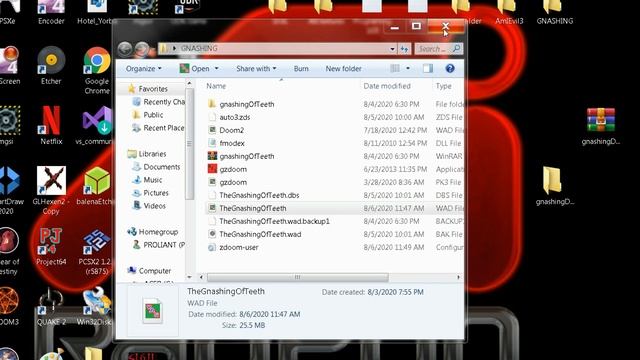Viewport: 640px width, 360px height.
Task: Click the Explorer Back navigation arrow
Action: [x=125, y=49]
